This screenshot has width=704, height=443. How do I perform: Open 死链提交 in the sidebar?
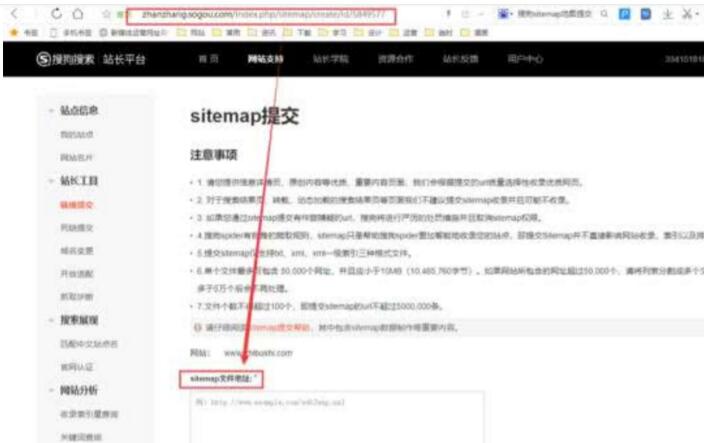point(77,228)
